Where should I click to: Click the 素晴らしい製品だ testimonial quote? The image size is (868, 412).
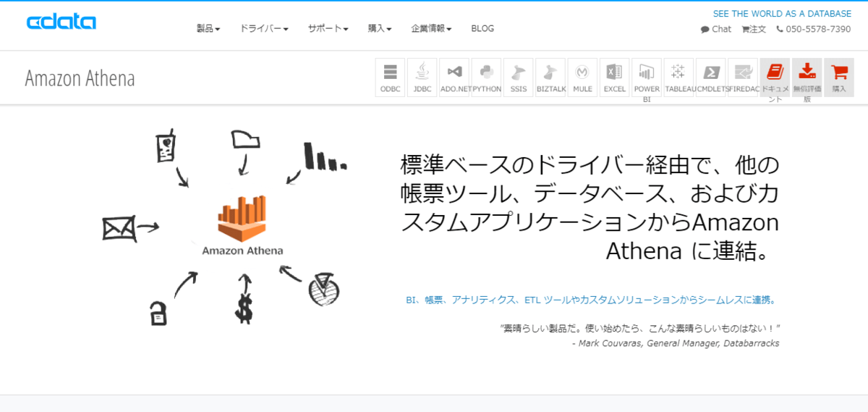[640, 328]
